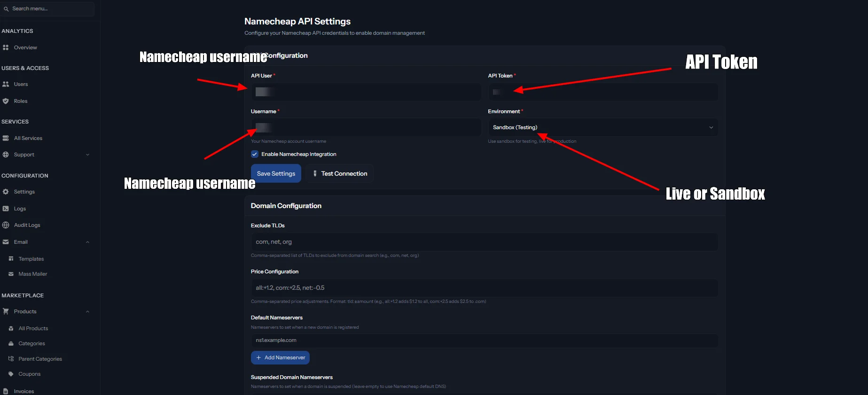868x395 pixels.
Task: Click the Audit Logs globe icon
Action: click(6, 225)
